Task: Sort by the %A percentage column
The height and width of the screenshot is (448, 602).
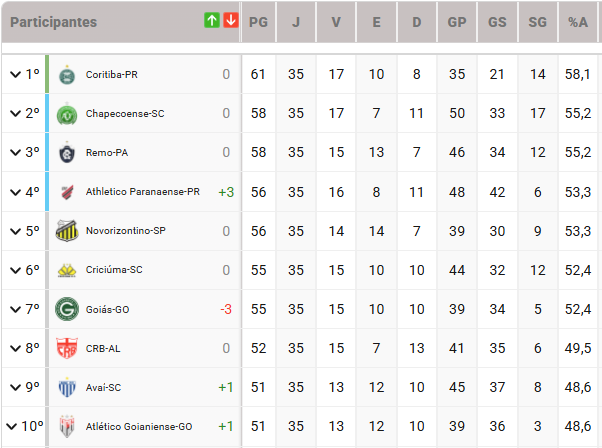Action: click(578, 21)
